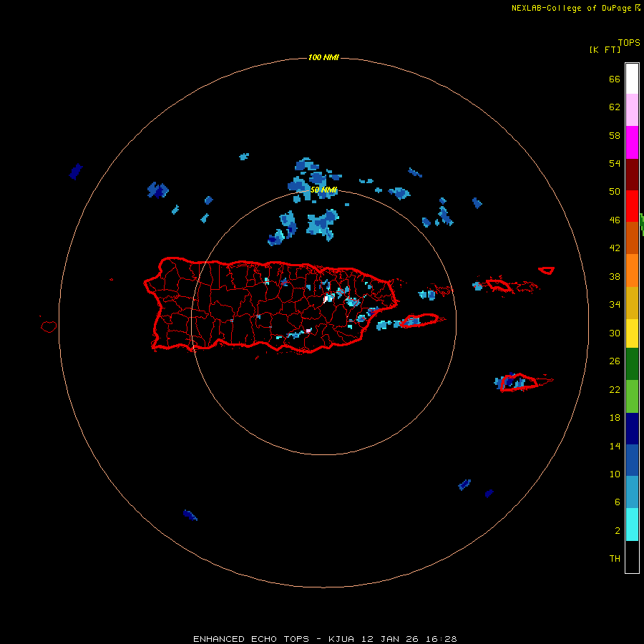Click the 46 legend value
This screenshot has width=644, height=644.
point(615,220)
